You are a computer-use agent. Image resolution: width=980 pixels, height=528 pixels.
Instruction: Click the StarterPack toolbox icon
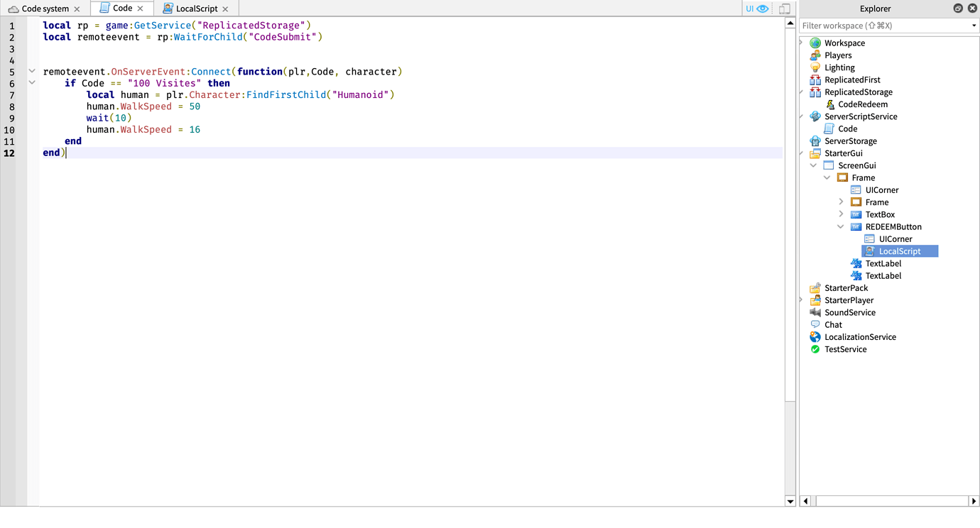tap(815, 287)
